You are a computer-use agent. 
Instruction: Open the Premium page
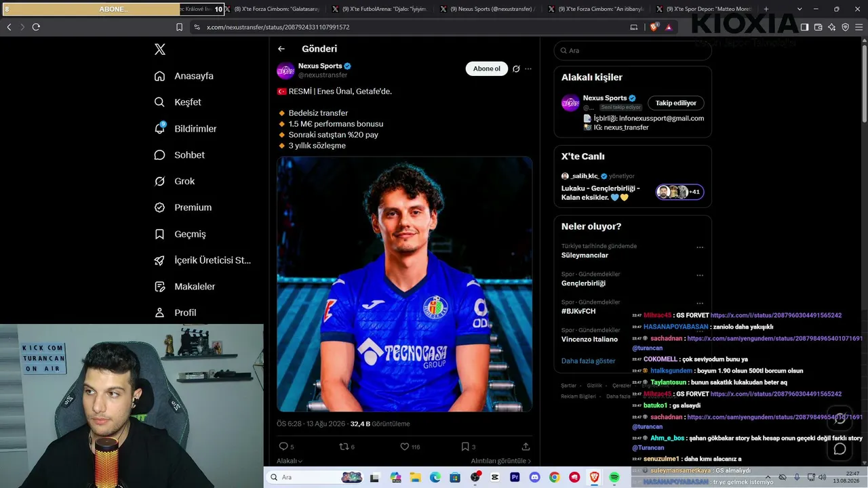[x=183, y=207]
